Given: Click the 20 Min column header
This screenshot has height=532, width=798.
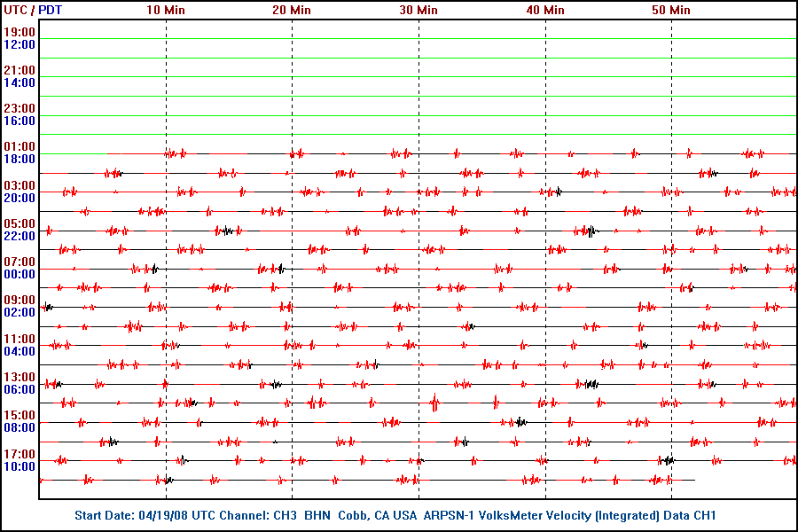Looking at the screenshot, I should click(292, 10).
